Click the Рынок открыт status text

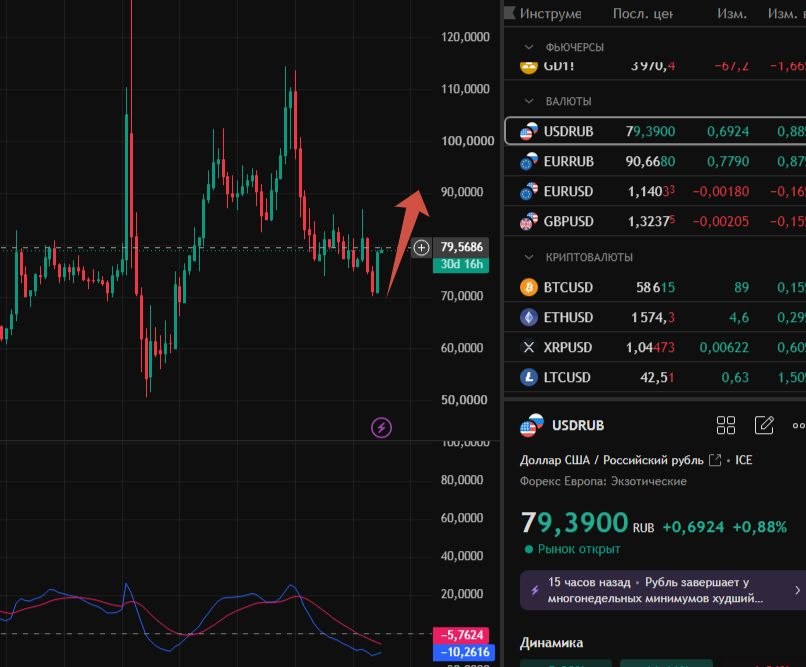click(579, 549)
